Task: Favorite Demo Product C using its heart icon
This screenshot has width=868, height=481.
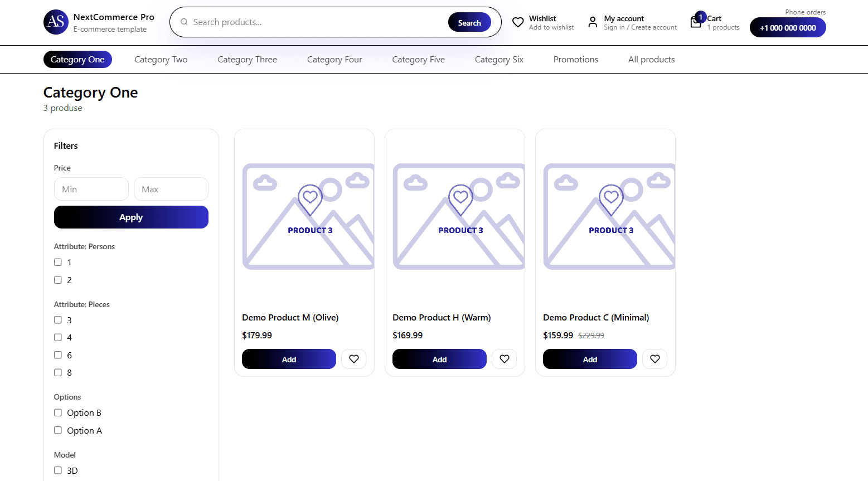Action: (654, 359)
